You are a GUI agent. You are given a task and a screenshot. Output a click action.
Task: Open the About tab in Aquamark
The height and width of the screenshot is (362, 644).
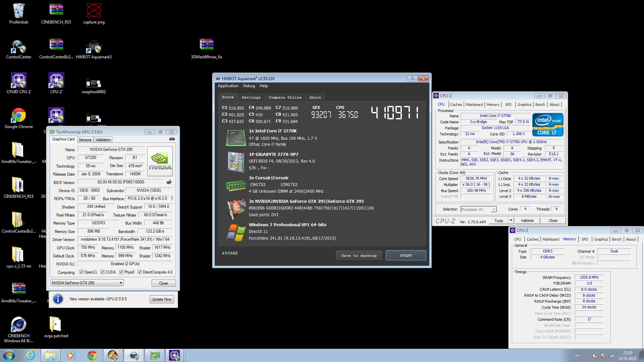315,97
